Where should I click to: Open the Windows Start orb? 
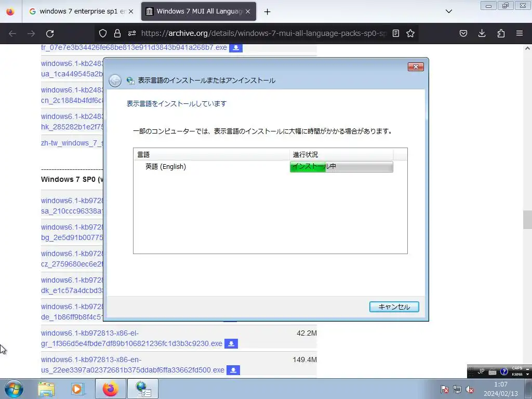[14, 389]
